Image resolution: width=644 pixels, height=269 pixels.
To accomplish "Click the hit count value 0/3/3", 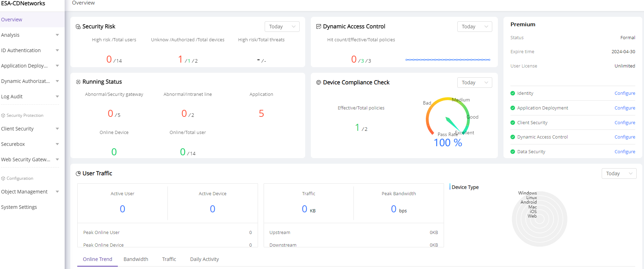I will pyautogui.click(x=361, y=59).
